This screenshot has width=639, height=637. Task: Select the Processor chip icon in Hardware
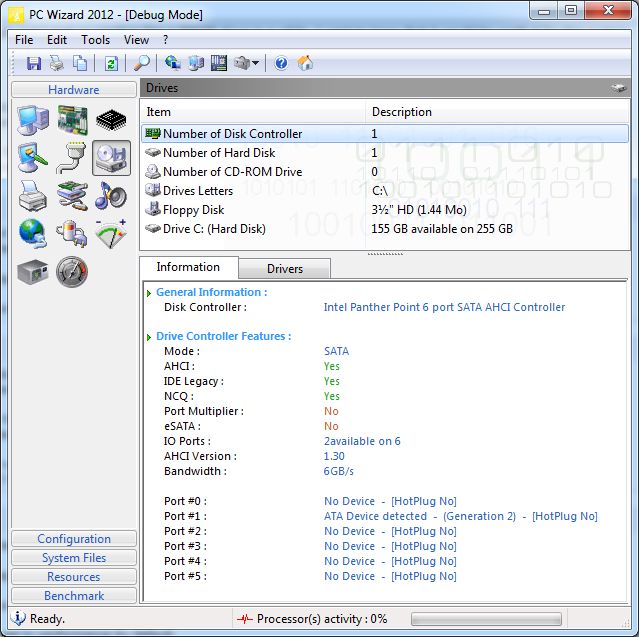coord(110,122)
